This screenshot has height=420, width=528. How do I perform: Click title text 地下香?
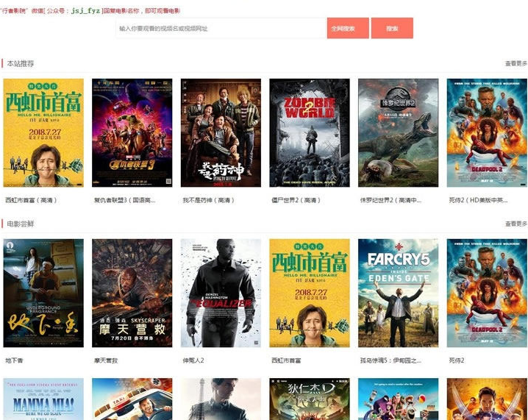(14, 360)
